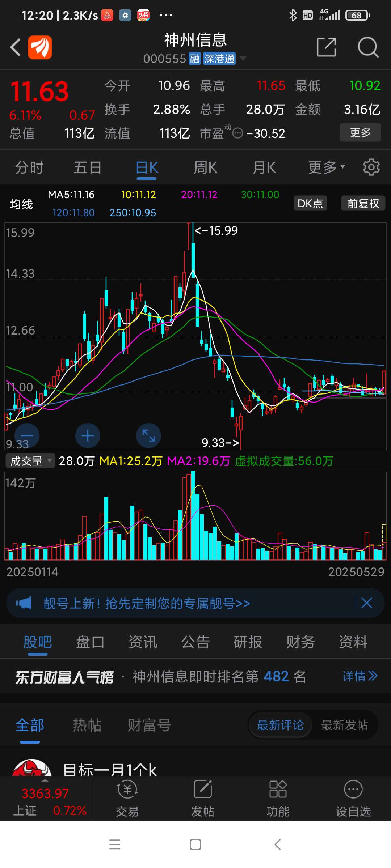Open the vanity number promotion link
Image resolution: width=391 pixels, height=868 pixels.
(x=147, y=603)
